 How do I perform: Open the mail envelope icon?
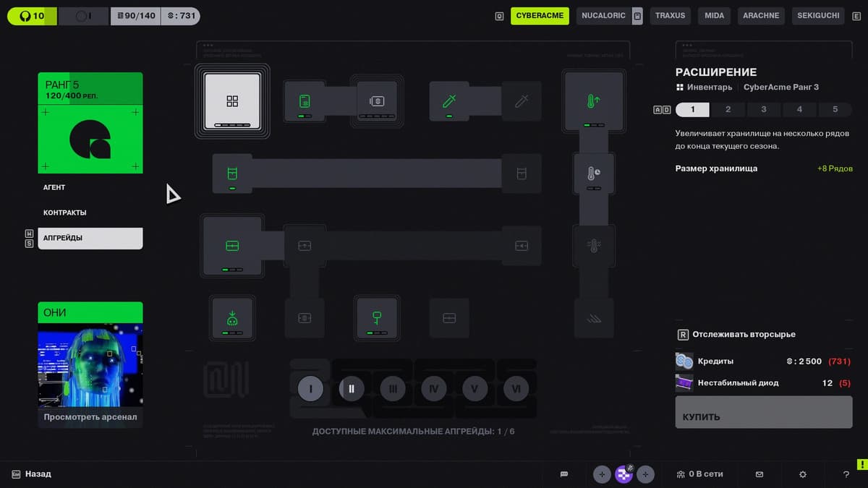click(759, 474)
